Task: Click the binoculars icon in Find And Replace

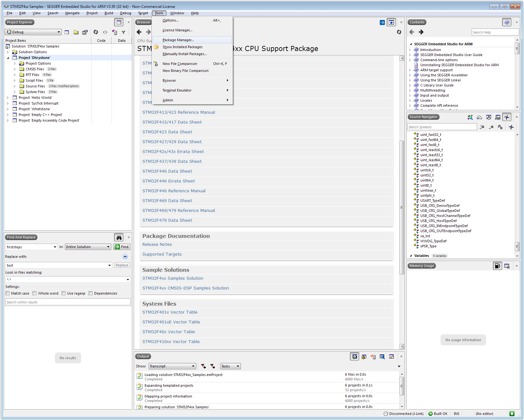Action: pyautogui.click(x=119, y=238)
